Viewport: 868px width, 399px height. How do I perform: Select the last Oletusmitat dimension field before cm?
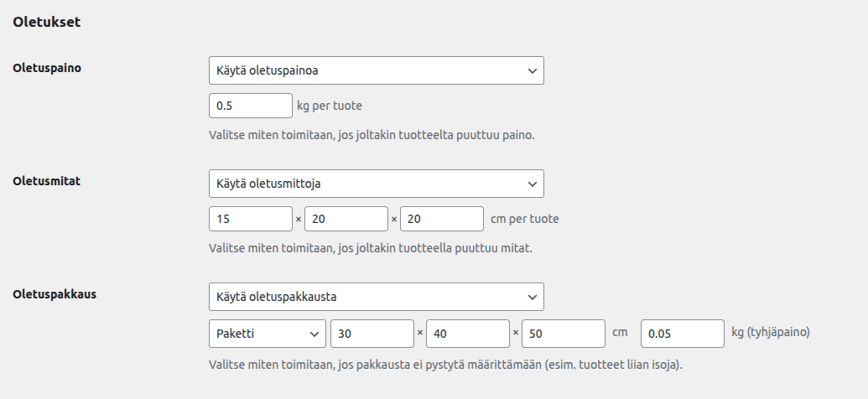coord(441,219)
